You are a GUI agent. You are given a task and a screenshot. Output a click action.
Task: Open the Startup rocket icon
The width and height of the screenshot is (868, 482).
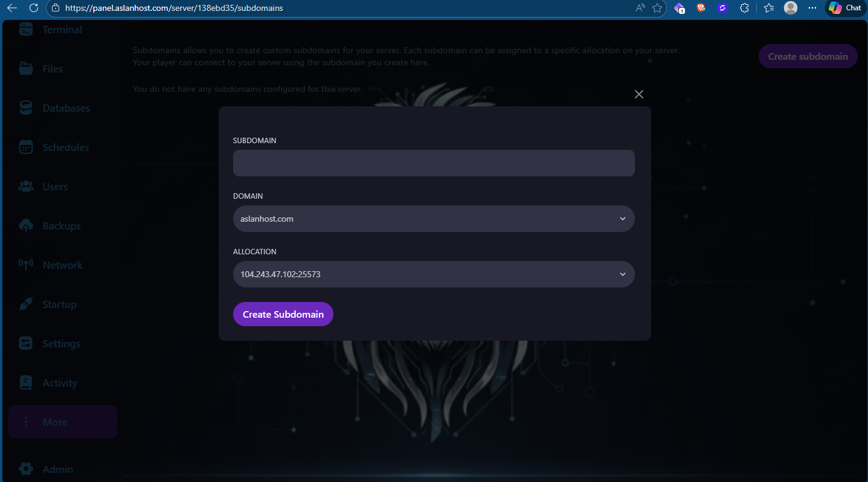click(x=26, y=304)
